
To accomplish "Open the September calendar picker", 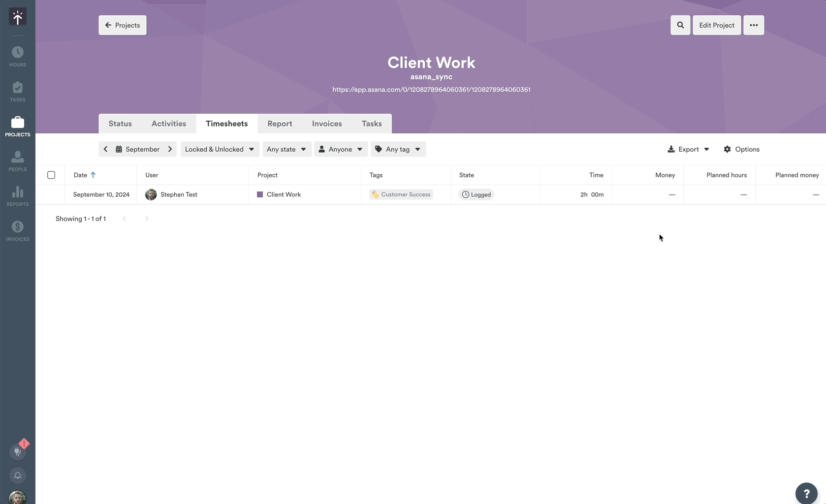I will (x=137, y=149).
